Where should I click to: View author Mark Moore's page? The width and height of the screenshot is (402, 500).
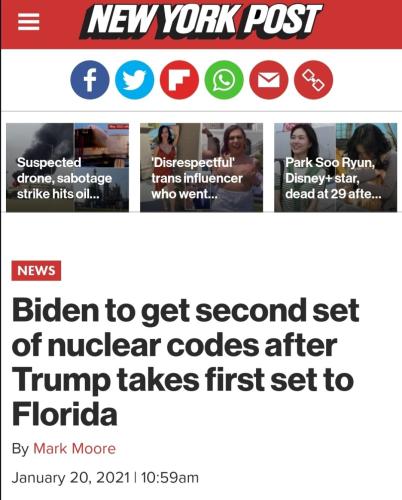[x=74, y=449]
